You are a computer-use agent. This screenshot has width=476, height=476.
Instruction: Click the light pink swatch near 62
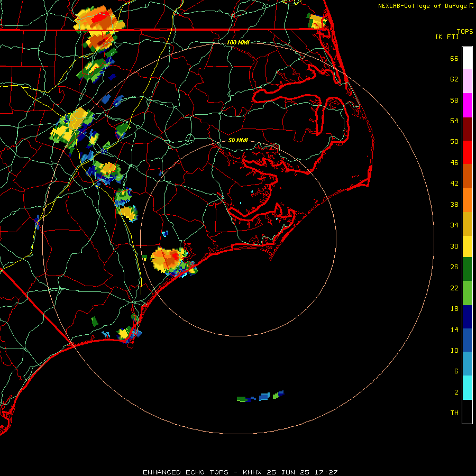(x=467, y=81)
